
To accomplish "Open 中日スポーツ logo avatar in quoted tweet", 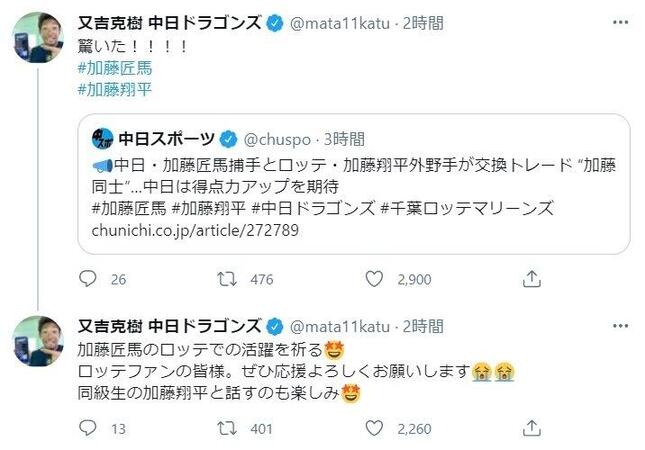I will [x=101, y=138].
